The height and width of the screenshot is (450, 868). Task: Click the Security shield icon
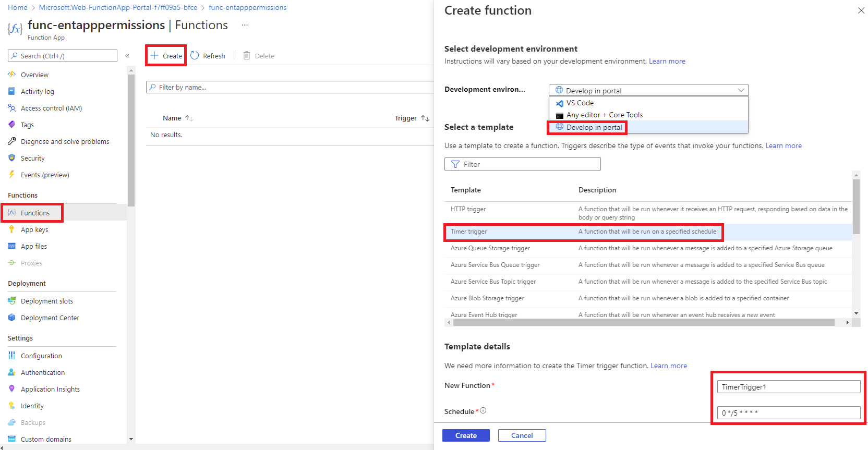click(12, 158)
